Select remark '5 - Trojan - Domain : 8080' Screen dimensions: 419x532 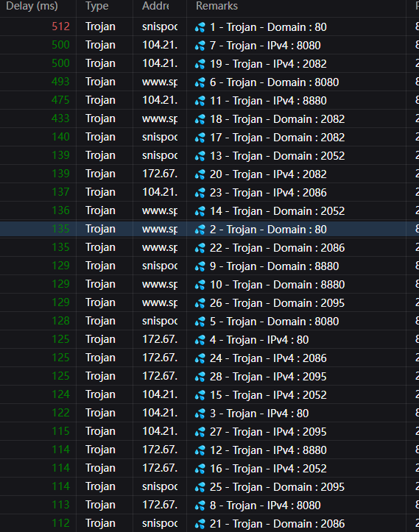point(274,322)
